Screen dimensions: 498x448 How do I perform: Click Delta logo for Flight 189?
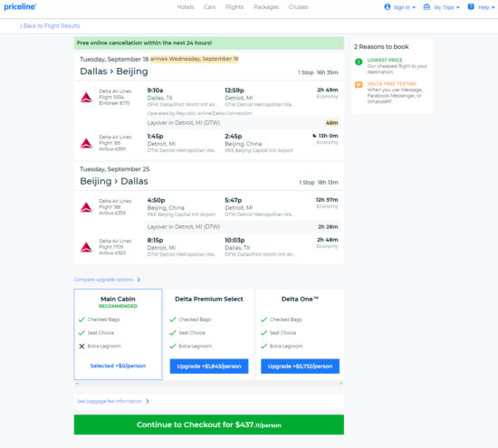[86, 143]
